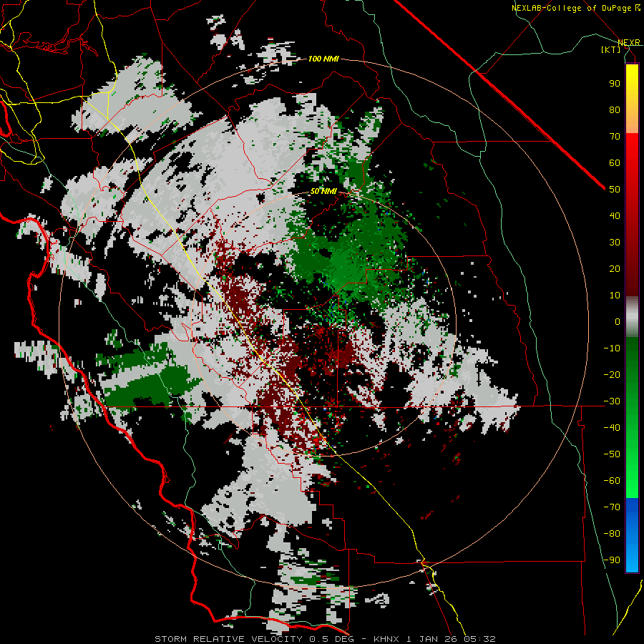Click the 90 value on the velocity scale
644x644 pixels.
pos(615,84)
